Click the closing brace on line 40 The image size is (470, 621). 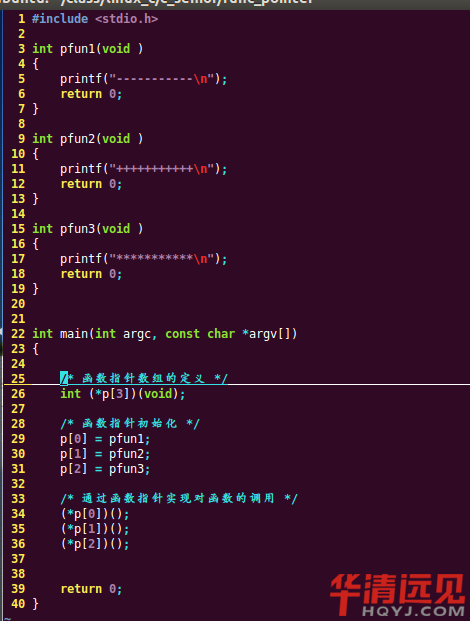point(35,604)
